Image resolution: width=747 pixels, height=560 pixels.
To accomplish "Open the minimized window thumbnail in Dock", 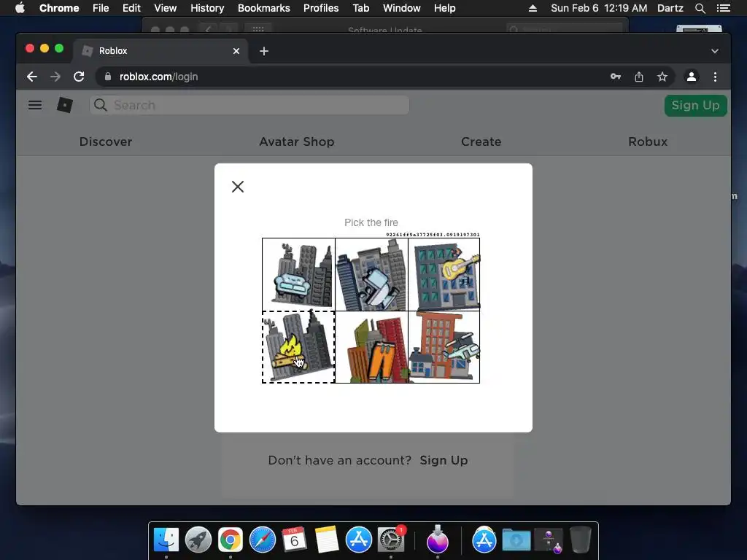I will tap(549, 540).
